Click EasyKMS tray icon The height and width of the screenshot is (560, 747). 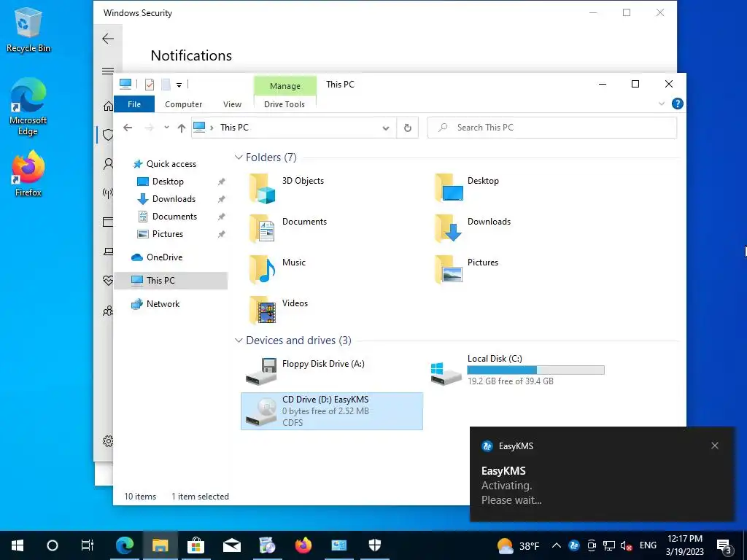pos(574,545)
